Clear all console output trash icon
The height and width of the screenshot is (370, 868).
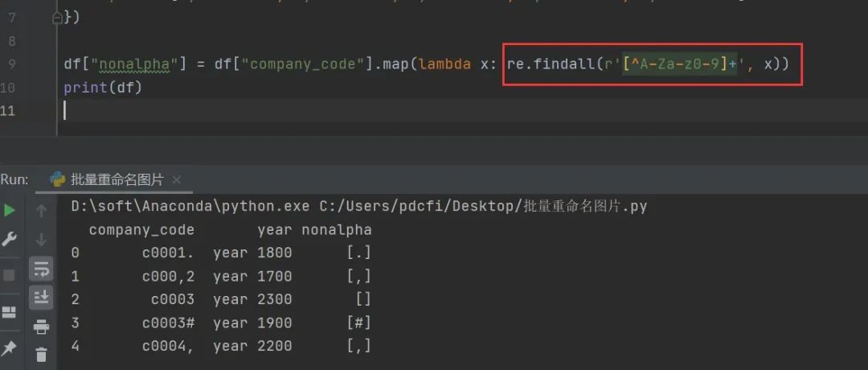pyautogui.click(x=42, y=355)
